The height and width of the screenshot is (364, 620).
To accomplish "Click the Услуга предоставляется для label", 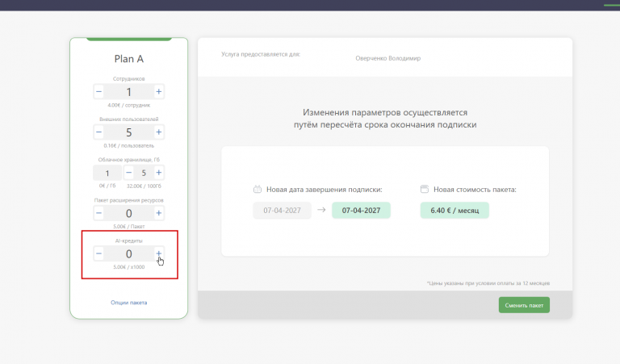I will [261, 54].
